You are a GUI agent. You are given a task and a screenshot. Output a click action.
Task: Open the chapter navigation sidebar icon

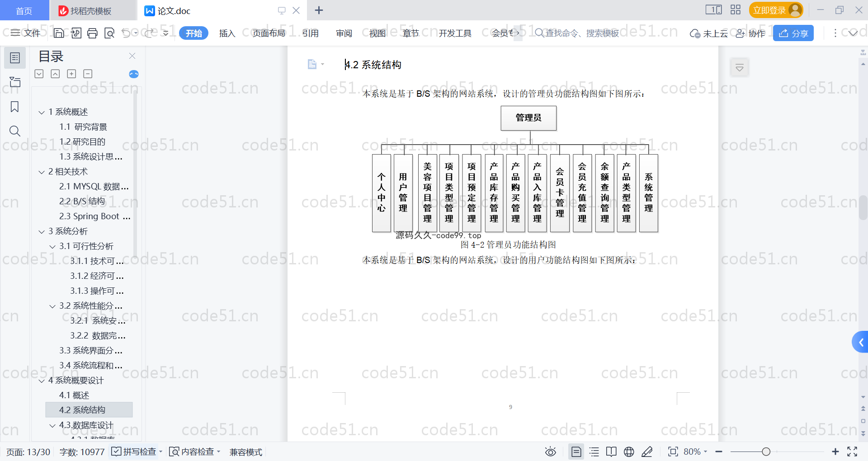pos(15,82)
